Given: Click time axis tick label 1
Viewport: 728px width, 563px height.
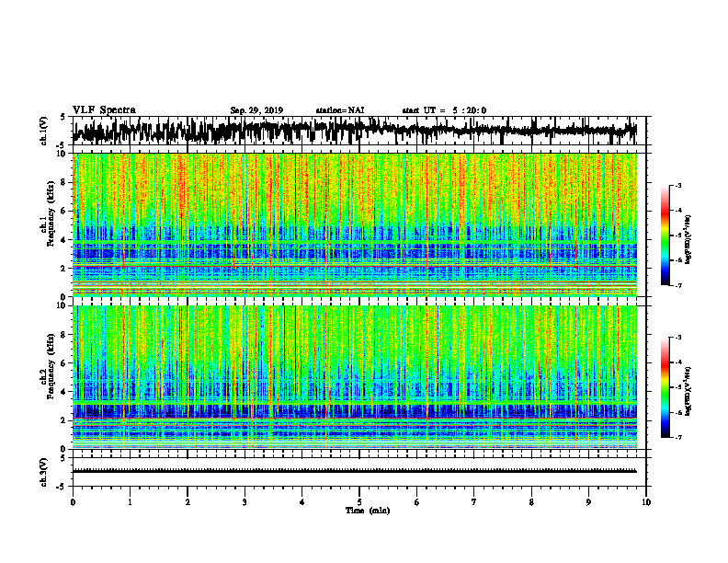Looking at the screenshot, I should tap(130, 502).
